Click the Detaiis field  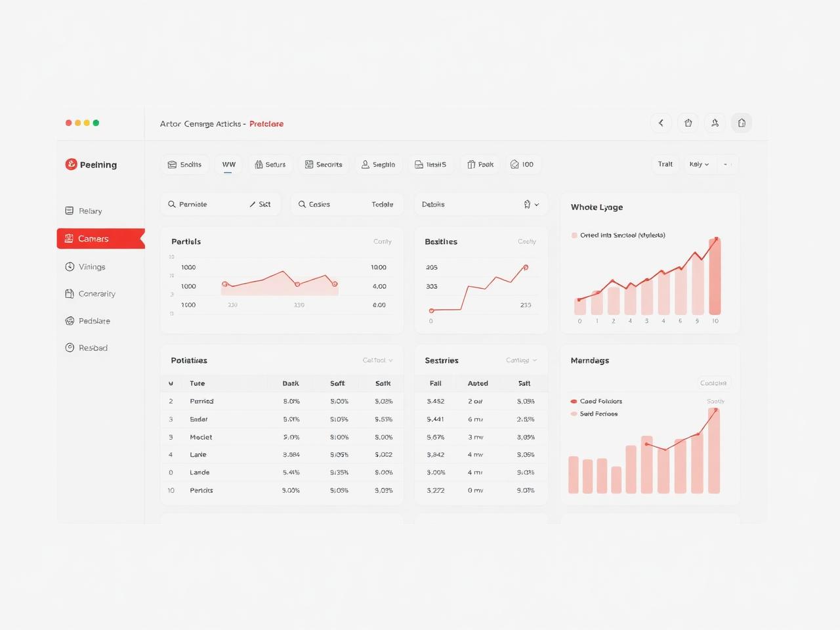(481, 204)
